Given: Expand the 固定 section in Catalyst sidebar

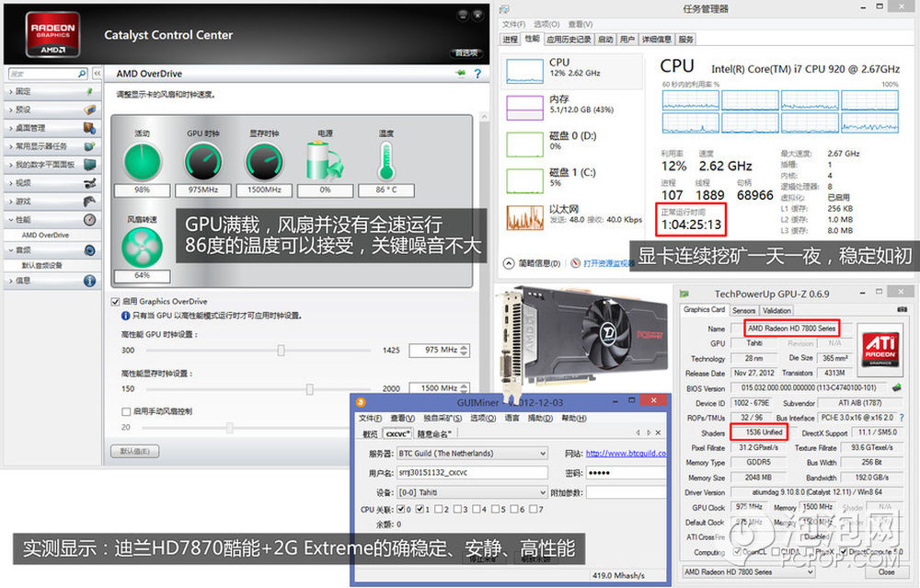Looking at the screenshot, I should point(52,91).
